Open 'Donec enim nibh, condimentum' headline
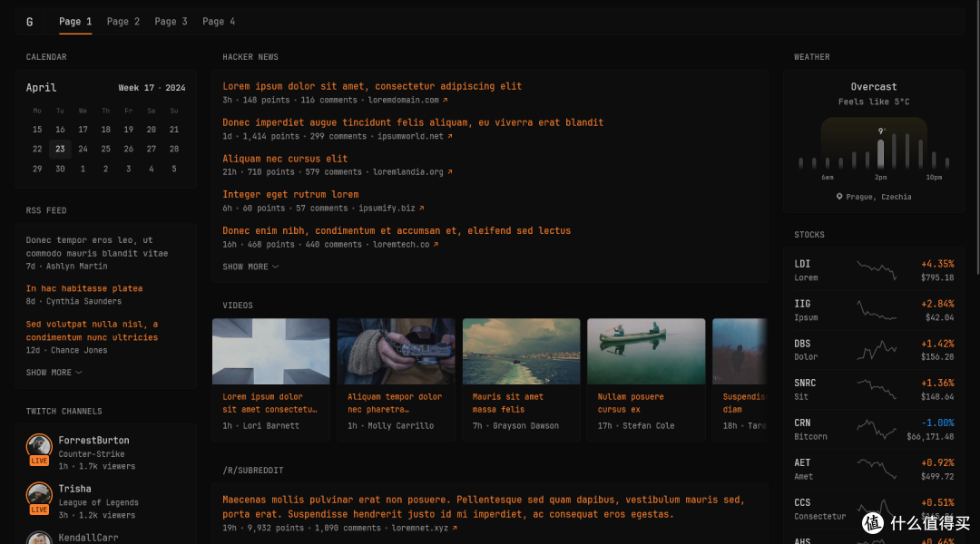Screen dimensions: 980x544 [397, 230]
